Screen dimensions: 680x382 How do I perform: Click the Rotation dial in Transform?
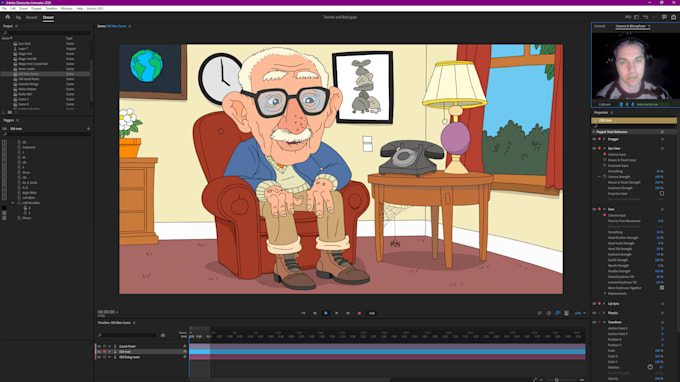650,367
